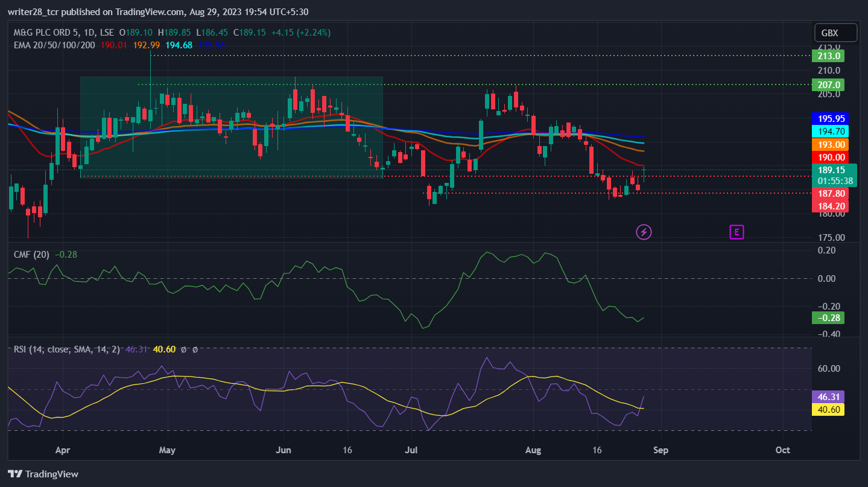Select the RSI (14, close, SMA, 14, 2) label
This screenshot has height=487, width=868.
(67, 349)
